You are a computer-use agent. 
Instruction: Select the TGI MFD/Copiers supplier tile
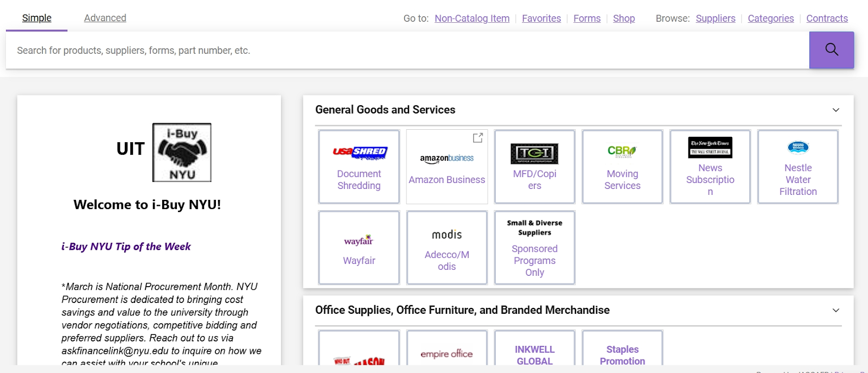[534, 167]
